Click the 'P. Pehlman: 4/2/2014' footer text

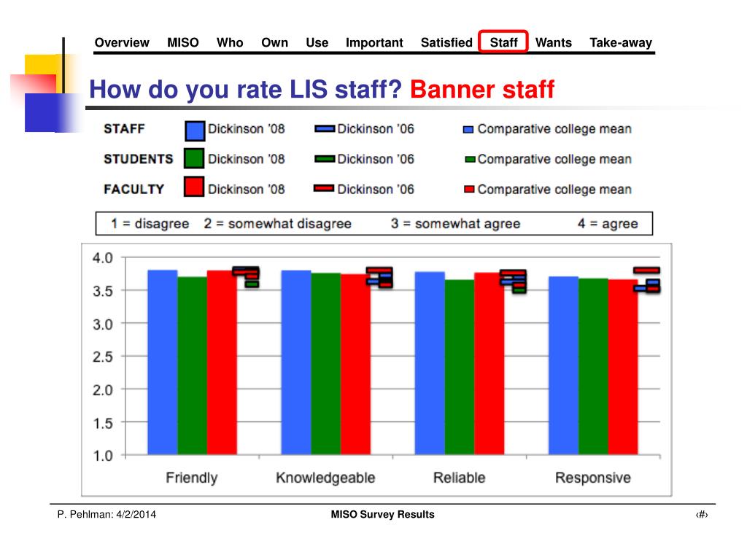tap(107, 514)
